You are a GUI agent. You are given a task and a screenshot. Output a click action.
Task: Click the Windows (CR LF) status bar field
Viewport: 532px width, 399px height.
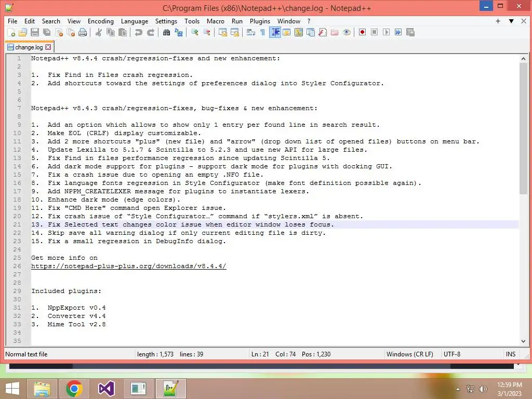tap(409, 354)
